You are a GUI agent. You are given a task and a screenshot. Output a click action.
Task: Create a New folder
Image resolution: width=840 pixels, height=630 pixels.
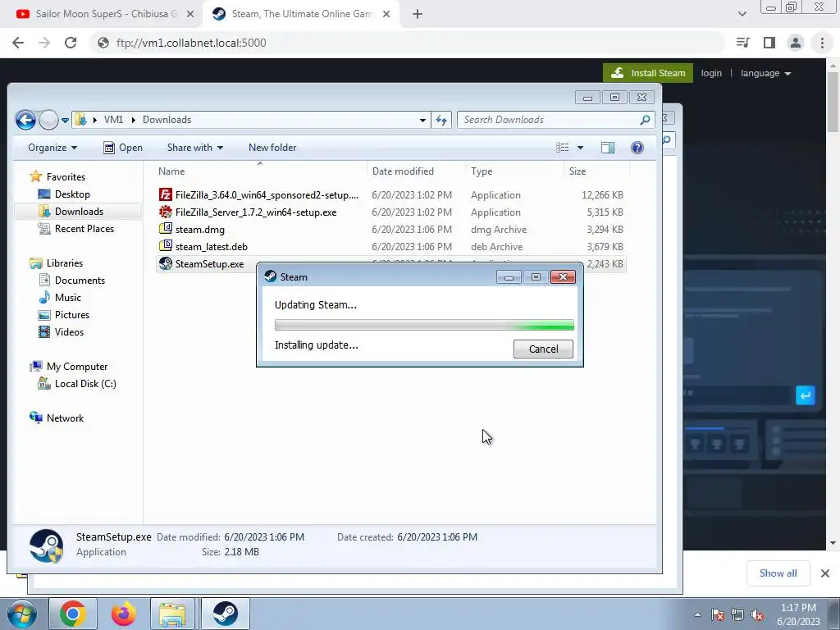(272, 148)
